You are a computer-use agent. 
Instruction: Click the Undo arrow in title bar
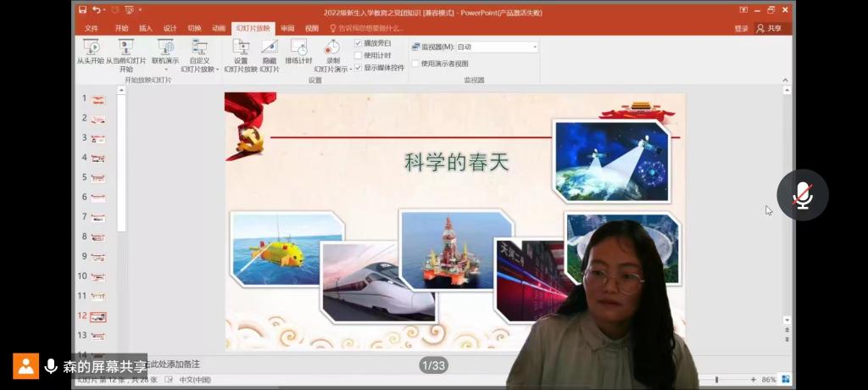pyautogui.click(x=97, y=10)
